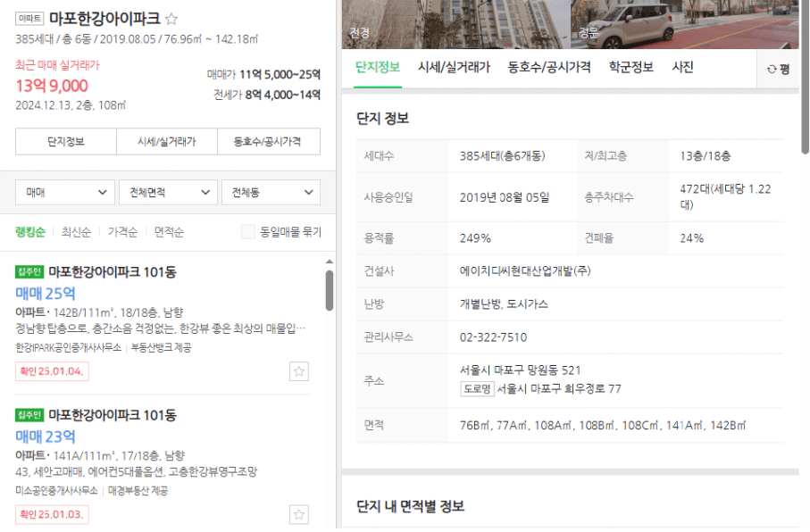Click the right page scrollbar
This screenshot has height=532, width=810.
pyautogui.click(x=805, y=78)
